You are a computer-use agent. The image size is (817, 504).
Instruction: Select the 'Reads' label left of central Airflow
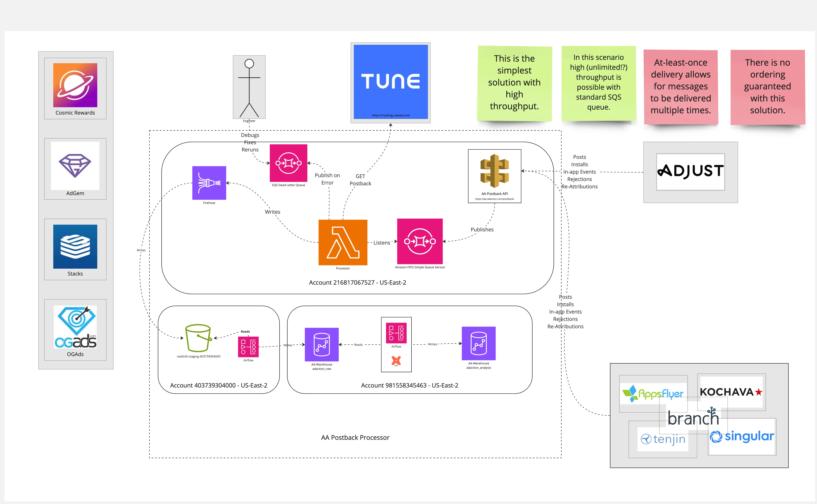tap(358, 345)
